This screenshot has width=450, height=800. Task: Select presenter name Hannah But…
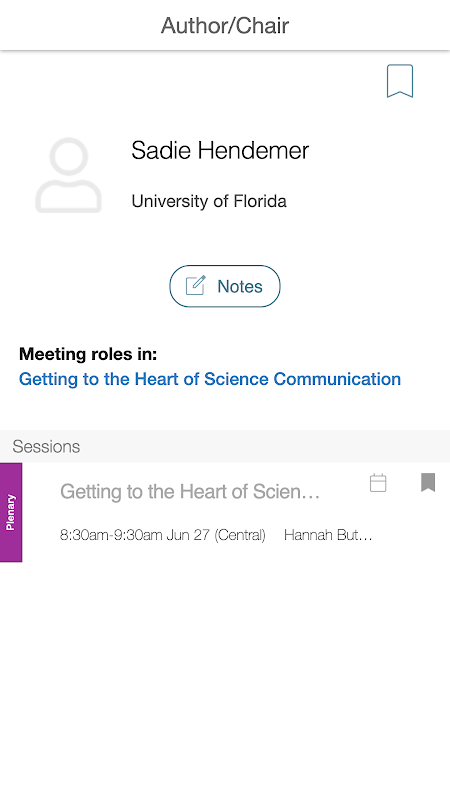coord(328,535)
